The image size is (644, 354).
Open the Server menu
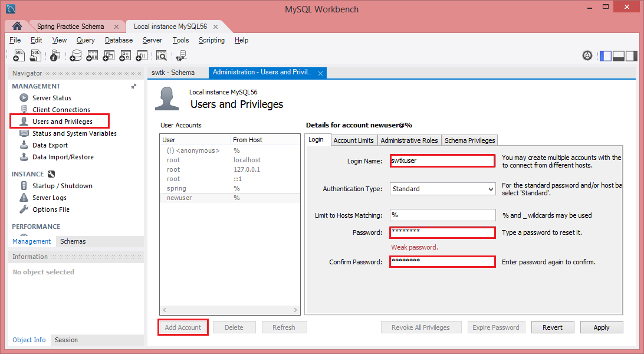click(152, 40)
